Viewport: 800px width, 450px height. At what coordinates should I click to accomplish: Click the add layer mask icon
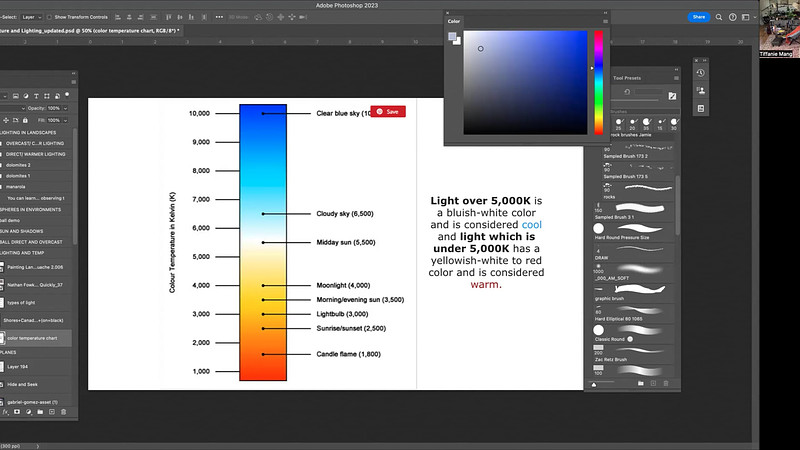[17, 412]
